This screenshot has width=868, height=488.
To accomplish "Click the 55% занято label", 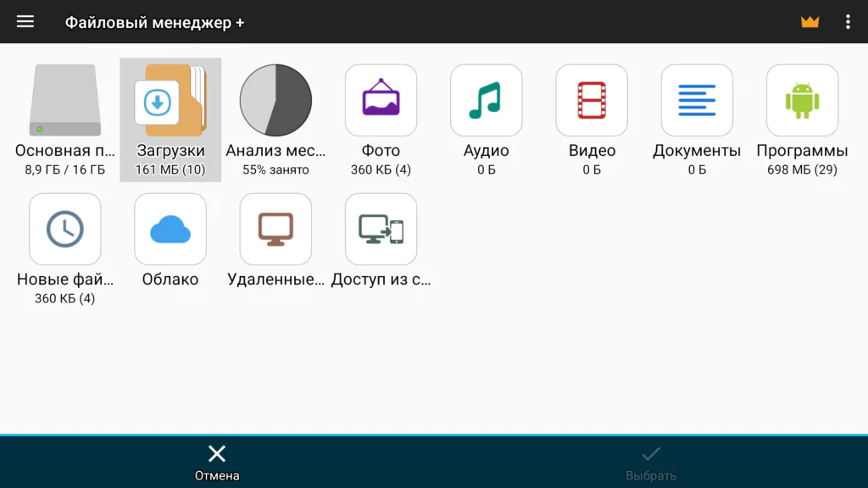I will 275,169.
